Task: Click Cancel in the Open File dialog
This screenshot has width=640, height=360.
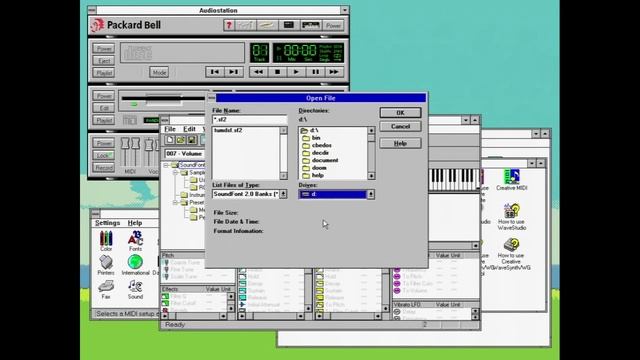Action: point(400,127)
